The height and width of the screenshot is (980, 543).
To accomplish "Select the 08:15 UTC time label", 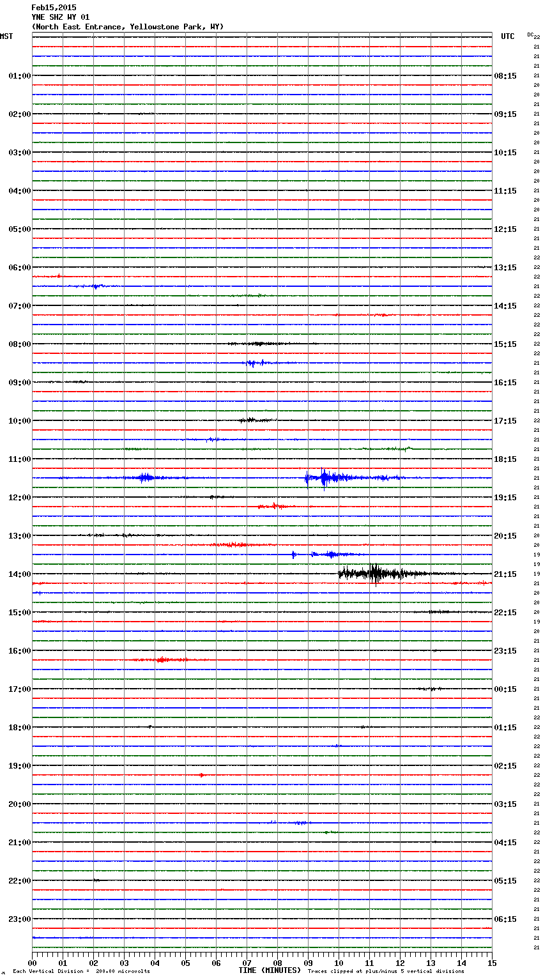I will (x=505, y=76).
